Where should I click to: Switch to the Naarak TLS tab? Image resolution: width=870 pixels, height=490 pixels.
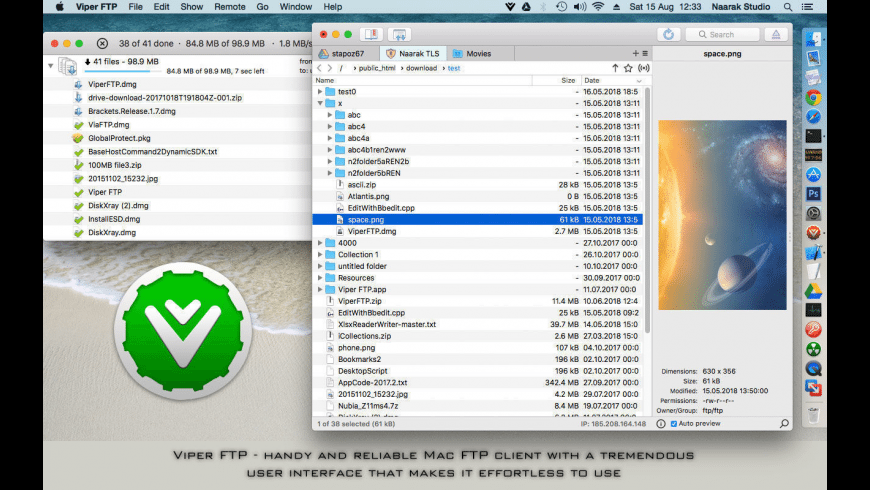tap(413, 54)
